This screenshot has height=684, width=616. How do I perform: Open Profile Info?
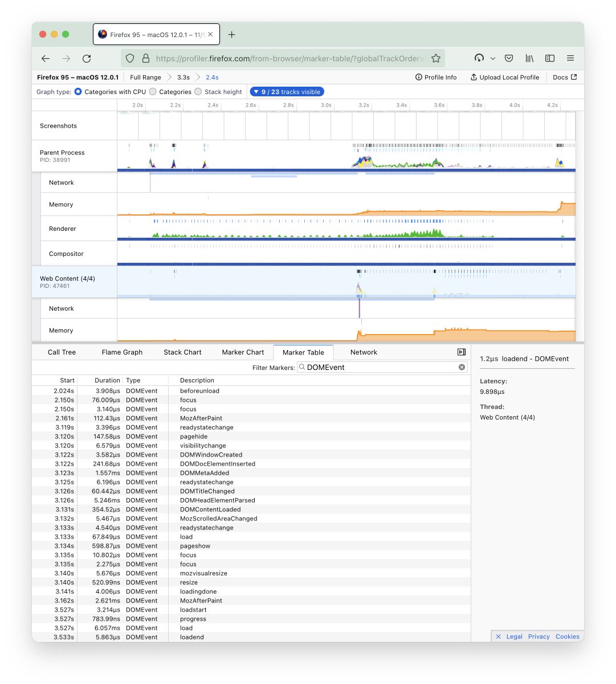[x=436, y=77]
